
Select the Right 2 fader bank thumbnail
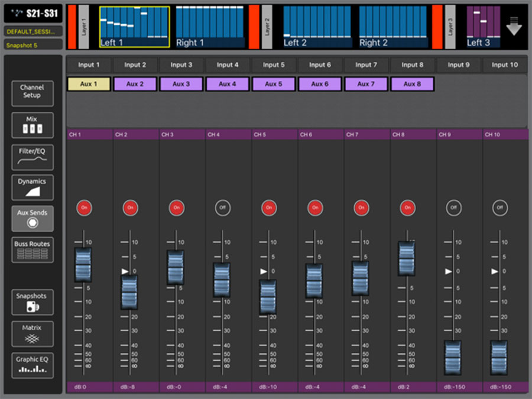tap(393, 27)
